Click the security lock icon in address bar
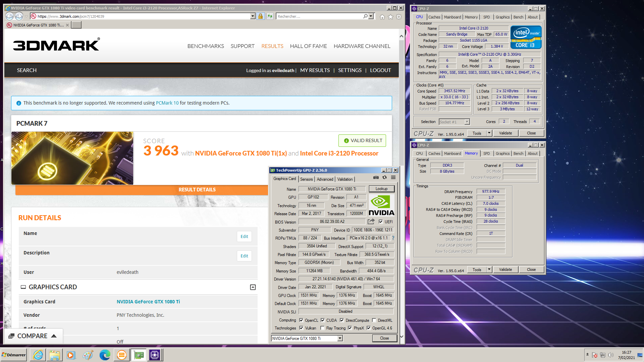This screenshot has height=362, width=644. [x=260, y=16]
